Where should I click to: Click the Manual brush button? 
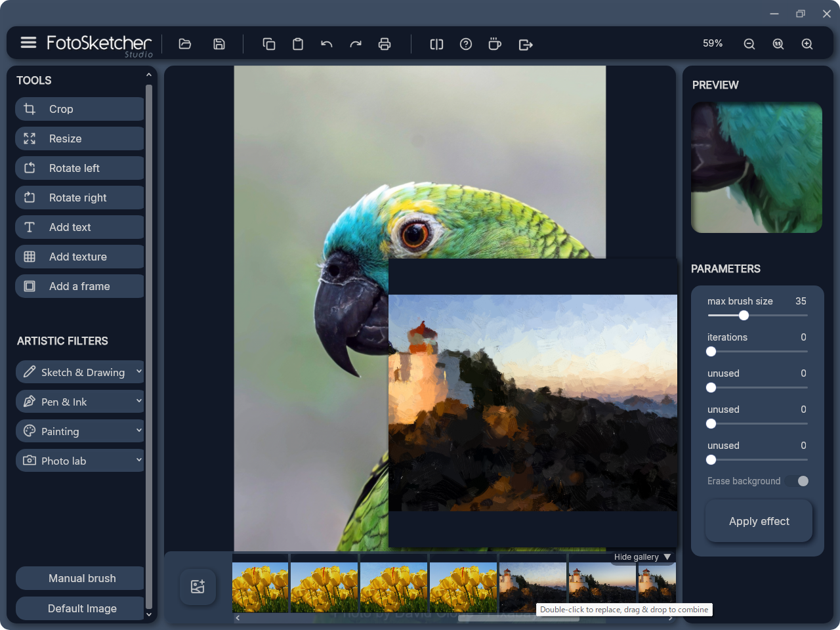81,578
